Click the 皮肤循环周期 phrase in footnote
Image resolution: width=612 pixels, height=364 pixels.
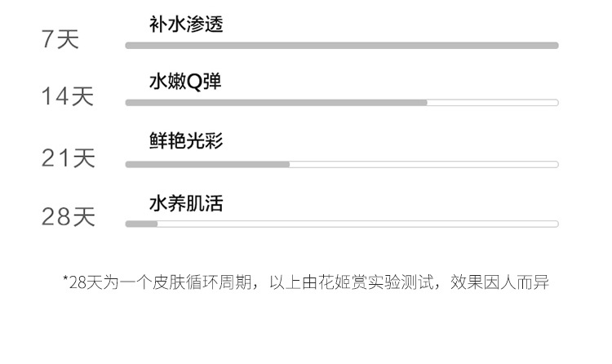click(202, 282)
